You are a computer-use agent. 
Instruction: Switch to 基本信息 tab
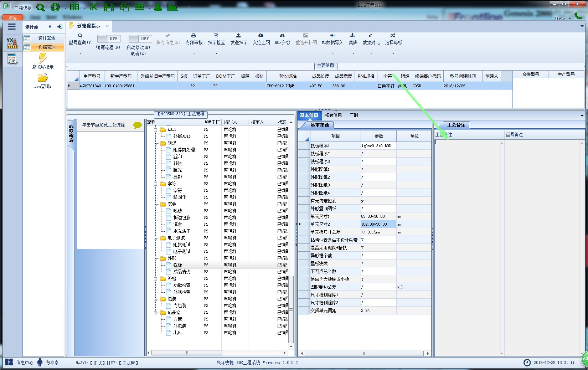tap(309, 115)
